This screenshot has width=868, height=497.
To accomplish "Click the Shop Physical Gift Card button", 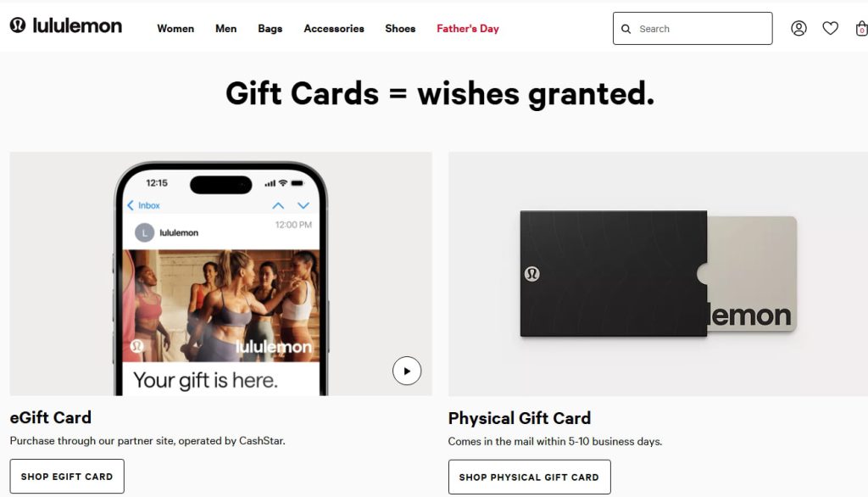I will pos(529,477).
